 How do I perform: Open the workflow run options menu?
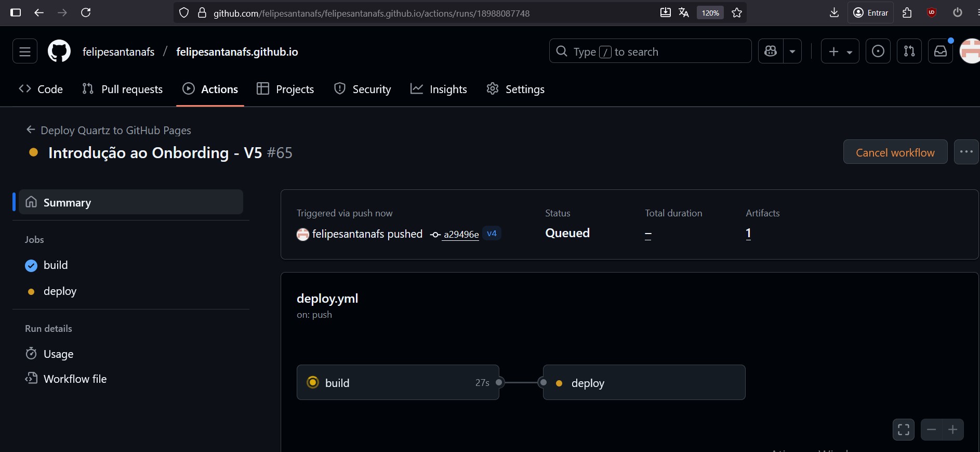[966, 152]
